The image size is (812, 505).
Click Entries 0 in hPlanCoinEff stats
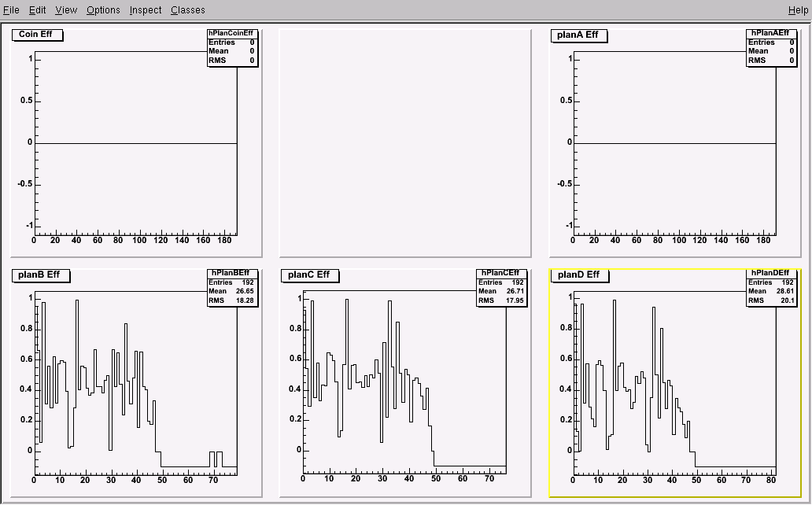[231, 42]
